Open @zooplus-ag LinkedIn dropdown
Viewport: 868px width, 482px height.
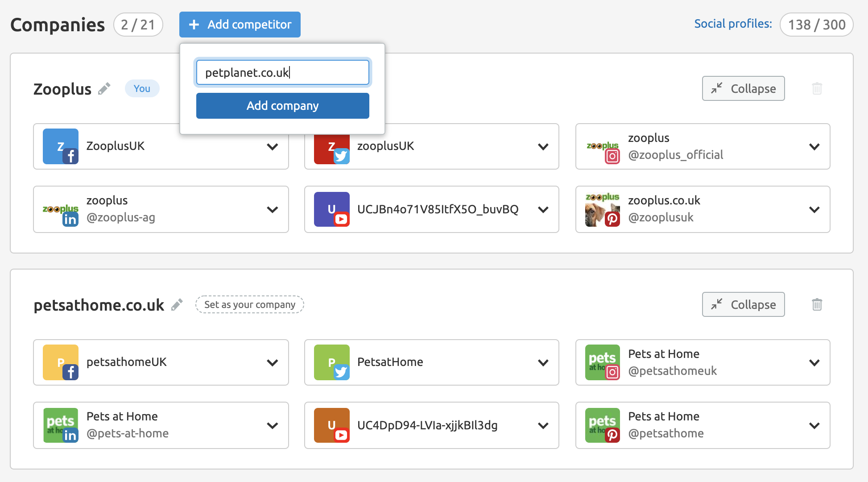pos(273,209)
